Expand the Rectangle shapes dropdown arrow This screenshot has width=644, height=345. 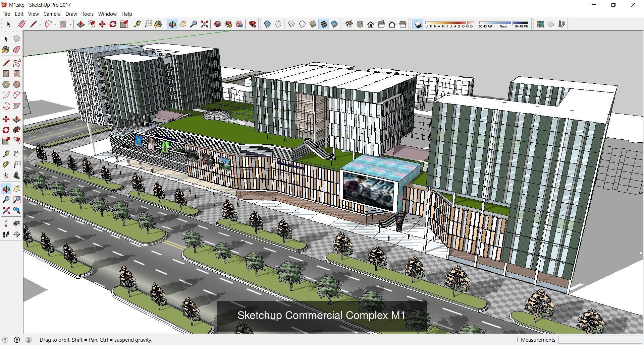(70, 24)
